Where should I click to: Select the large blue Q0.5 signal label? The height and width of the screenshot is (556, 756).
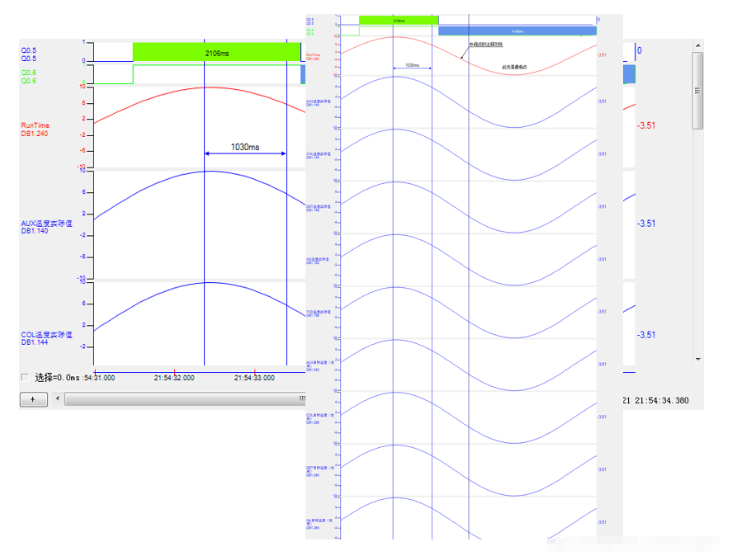(29, 54)
